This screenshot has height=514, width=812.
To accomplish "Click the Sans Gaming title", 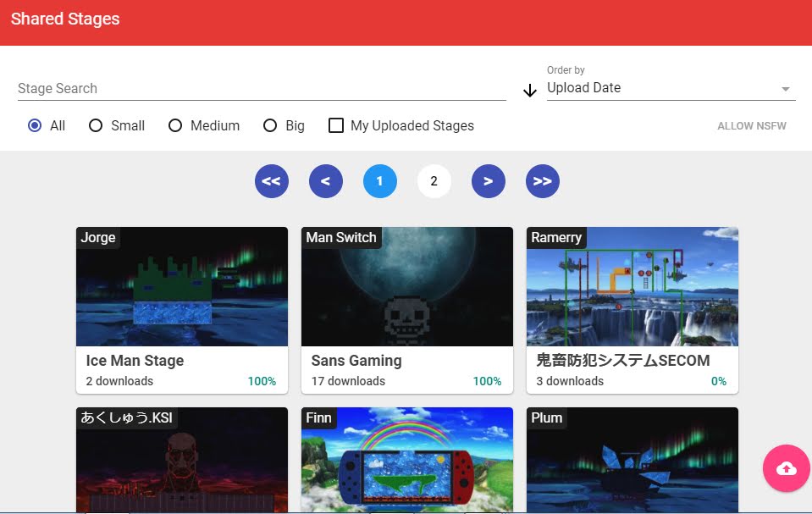I will [x=356, y=360].
